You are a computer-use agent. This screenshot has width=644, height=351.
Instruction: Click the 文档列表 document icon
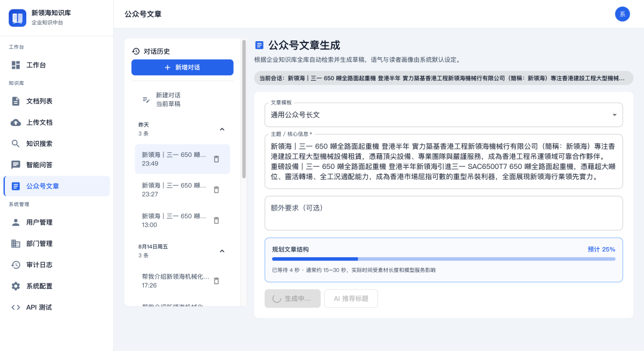(x=16, y=101)
